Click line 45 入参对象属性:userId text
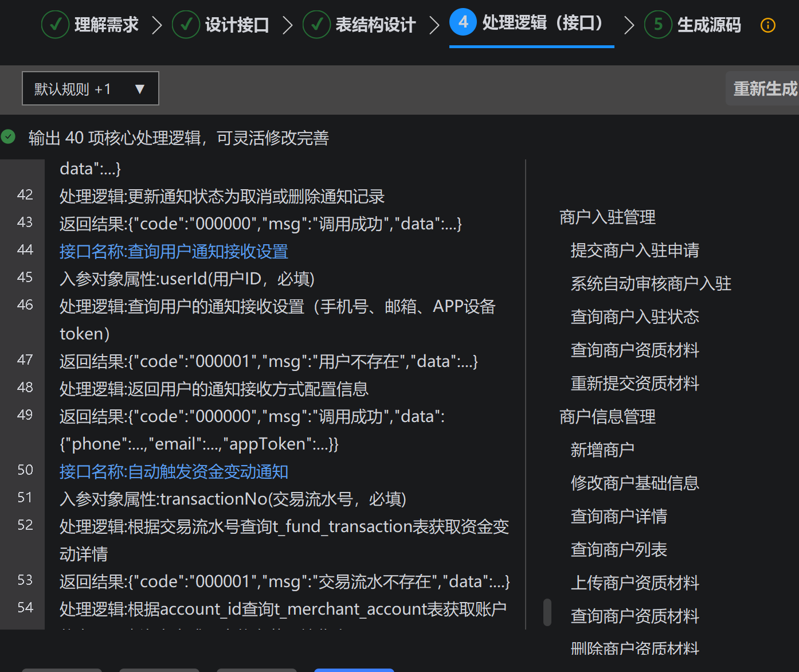Screen dimensions: 799x672 pyautogui.click(x=187, y=279)
